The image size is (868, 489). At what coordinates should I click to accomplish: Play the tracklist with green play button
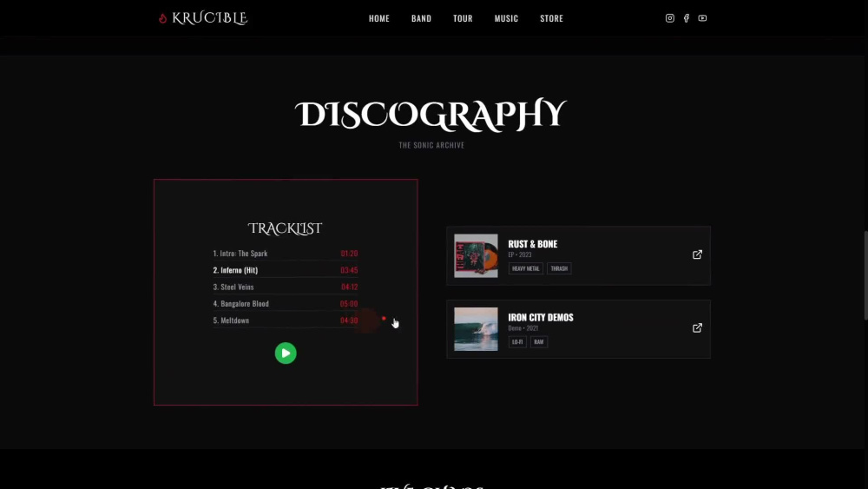coord(286,354)
